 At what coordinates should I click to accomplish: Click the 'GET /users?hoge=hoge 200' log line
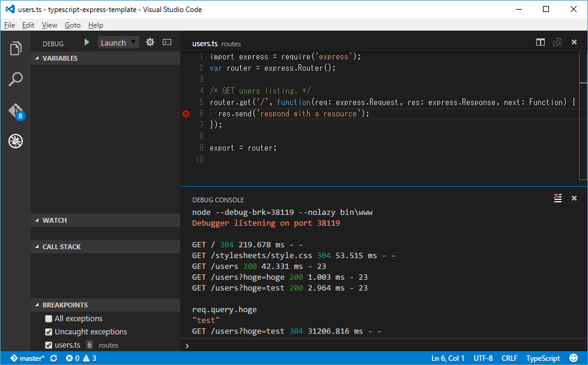click(280, 277)
